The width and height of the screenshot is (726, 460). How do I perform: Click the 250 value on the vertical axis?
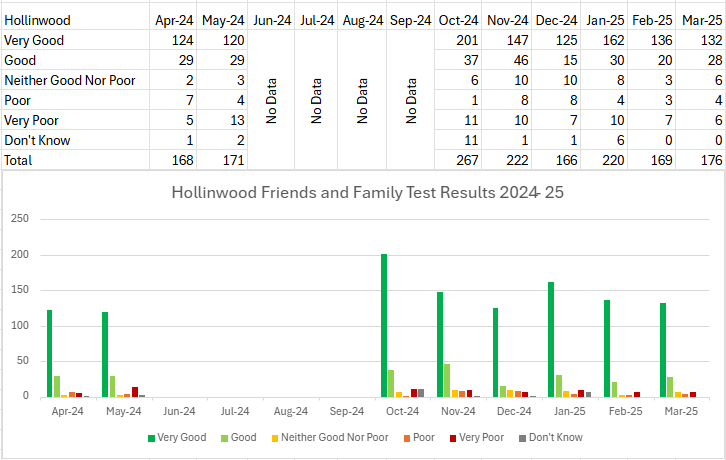(20, 219)
